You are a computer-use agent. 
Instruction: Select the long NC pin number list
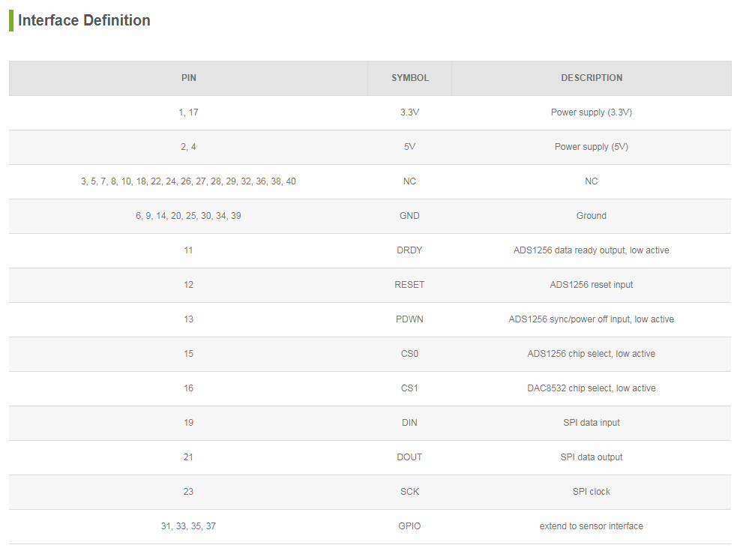[x=188, y=181]
